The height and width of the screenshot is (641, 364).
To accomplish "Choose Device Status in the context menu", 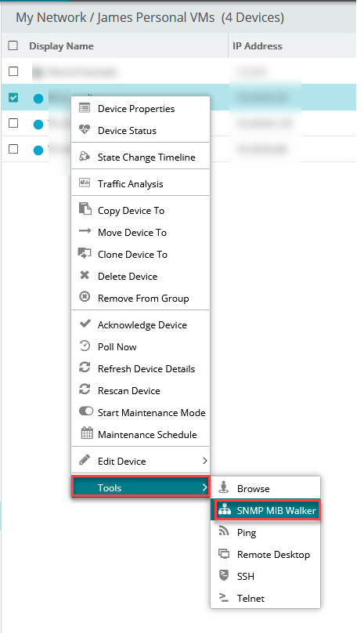I will coord(141,130).
